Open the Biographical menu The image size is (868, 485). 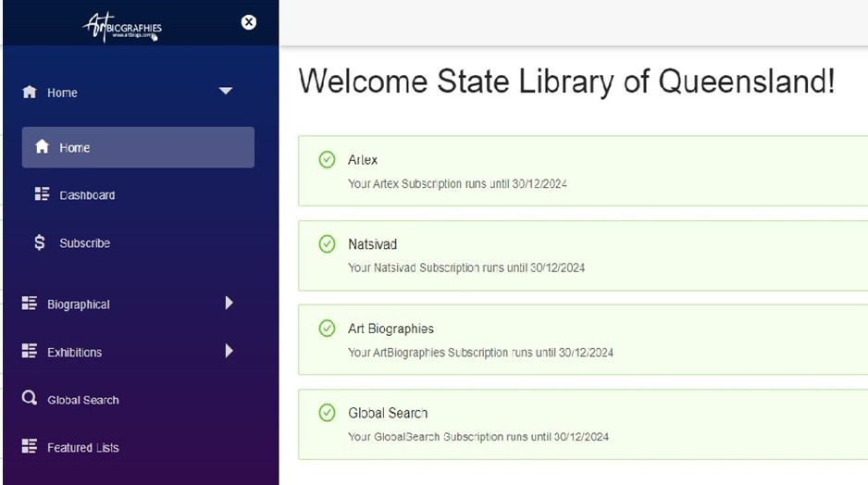coord(78,305)
